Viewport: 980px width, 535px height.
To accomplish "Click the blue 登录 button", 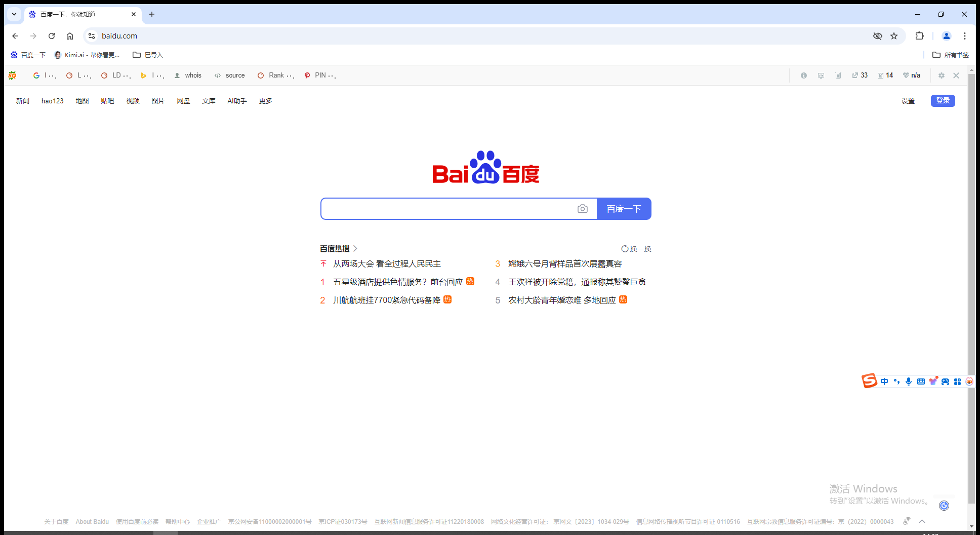I will click(x=943, y=101).
